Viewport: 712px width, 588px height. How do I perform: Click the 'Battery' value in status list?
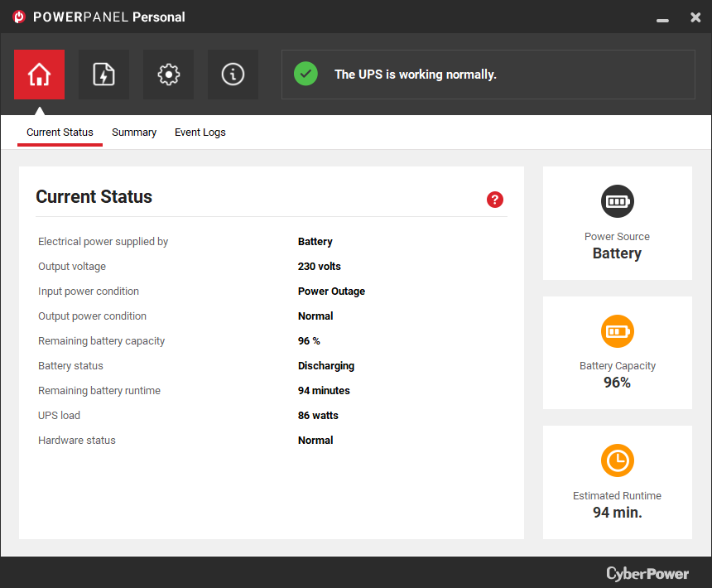pyautogui.click(x=315, y=242)
